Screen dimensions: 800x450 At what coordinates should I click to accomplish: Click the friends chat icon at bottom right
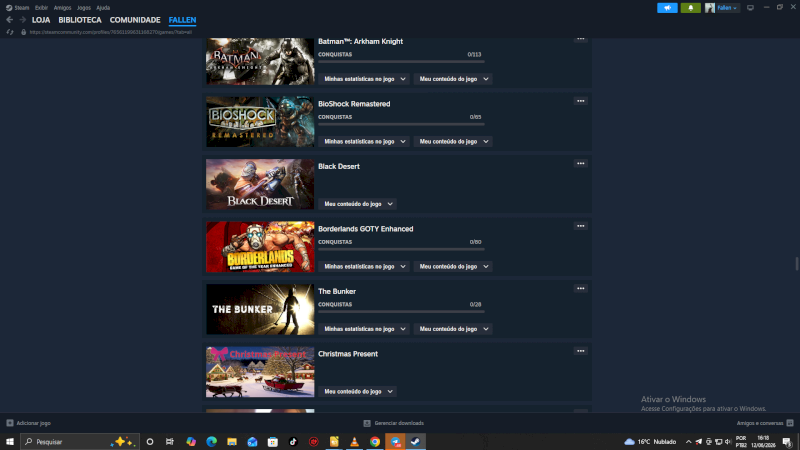tap(790, 423)
